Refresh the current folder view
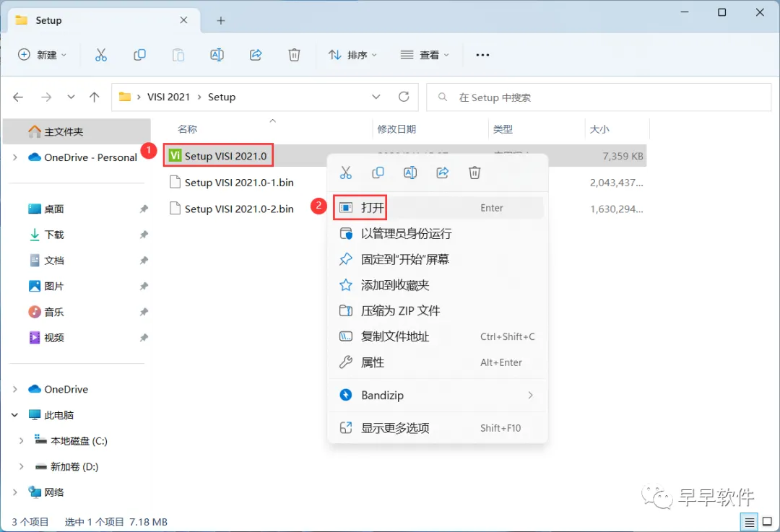Screen dimensions: 780x532 pos(404,97)
